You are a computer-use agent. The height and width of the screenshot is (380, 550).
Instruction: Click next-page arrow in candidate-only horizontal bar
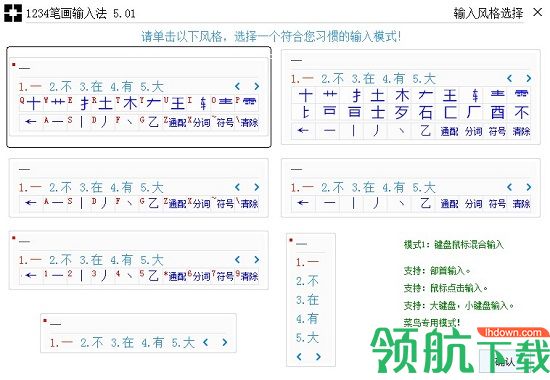225,342
